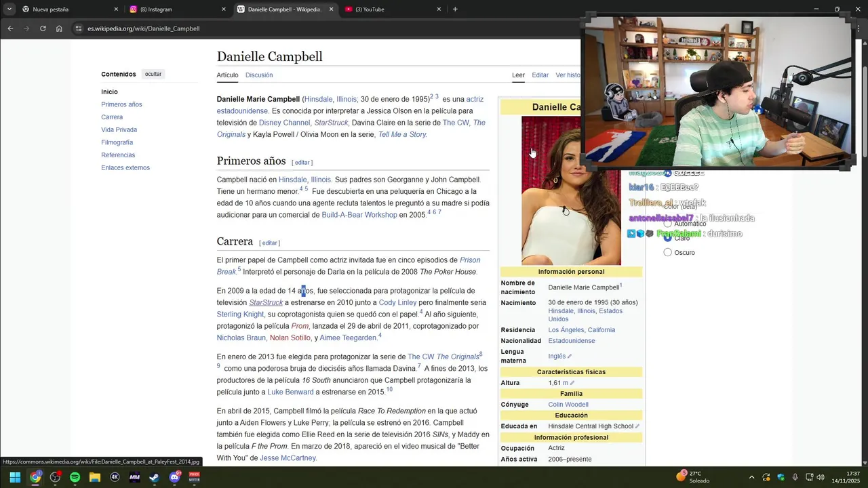Edit Hinsdale Central High School pencil icon
The height and width of the screenshot is (488, 868).
tap(637, 427)
